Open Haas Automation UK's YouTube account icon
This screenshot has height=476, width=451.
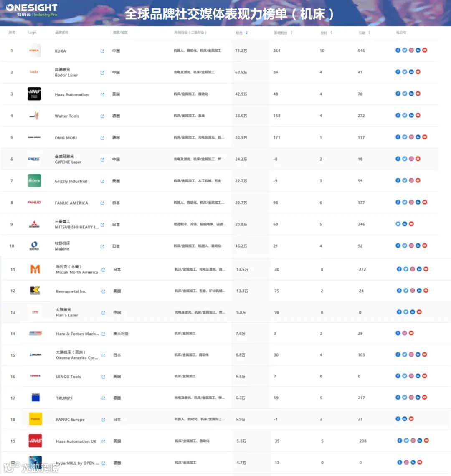click(x=426, y=441)
